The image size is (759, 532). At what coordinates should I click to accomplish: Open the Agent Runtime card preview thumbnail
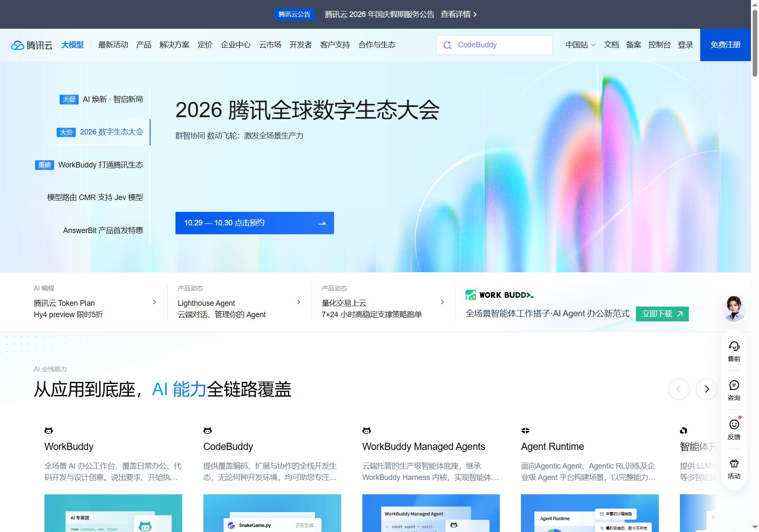(590, 513)
